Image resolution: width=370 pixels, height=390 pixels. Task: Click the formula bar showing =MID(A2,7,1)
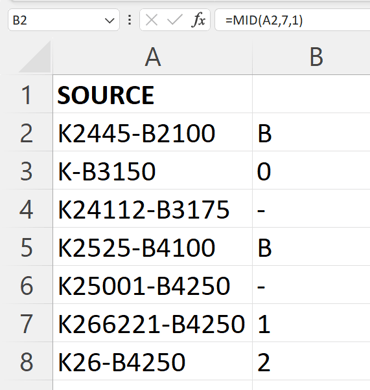point(293,20)
